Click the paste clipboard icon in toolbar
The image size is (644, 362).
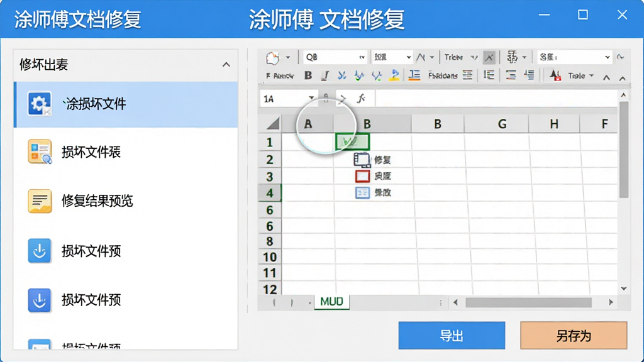click(x=272, y=58)
